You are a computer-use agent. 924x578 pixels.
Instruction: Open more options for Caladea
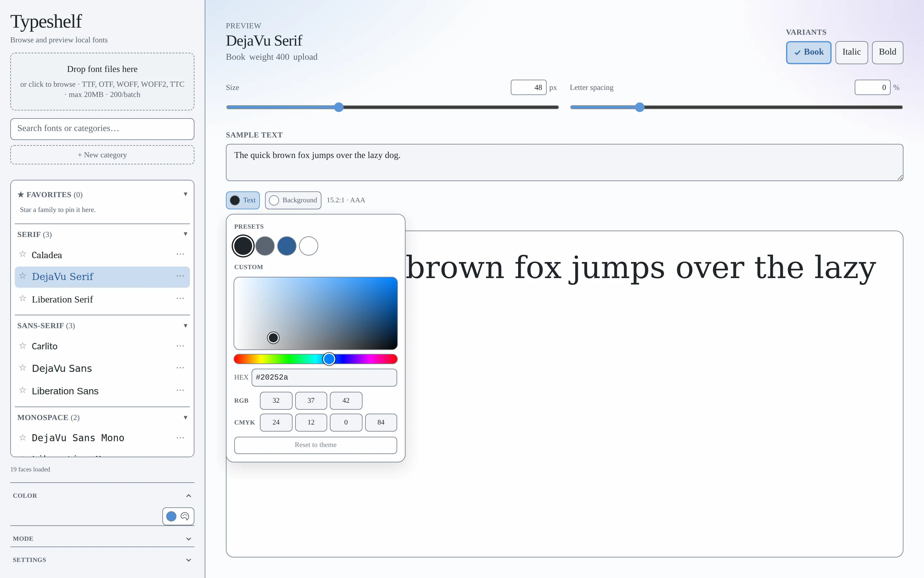[x=180, y=254]
